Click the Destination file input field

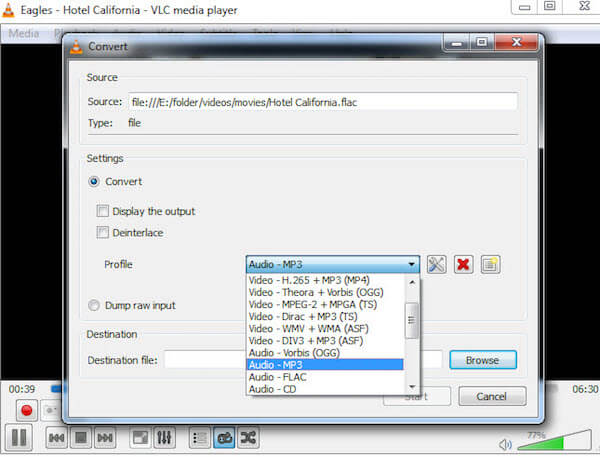[303, 360]
